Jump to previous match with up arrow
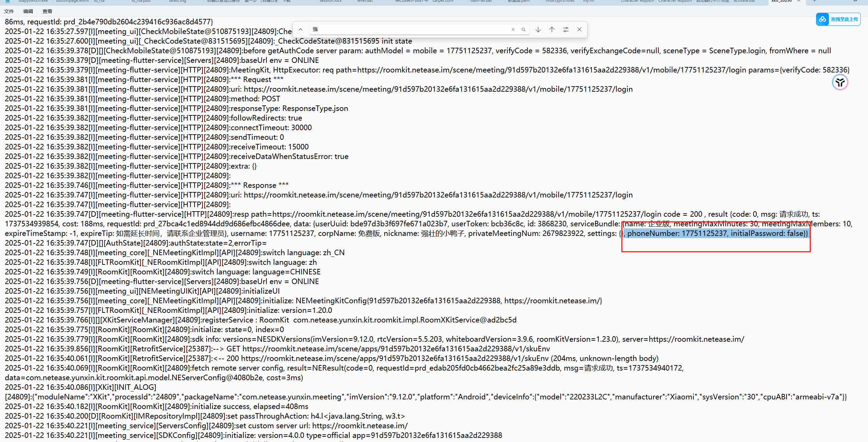 pyautogui.click(x=552, y=30)
